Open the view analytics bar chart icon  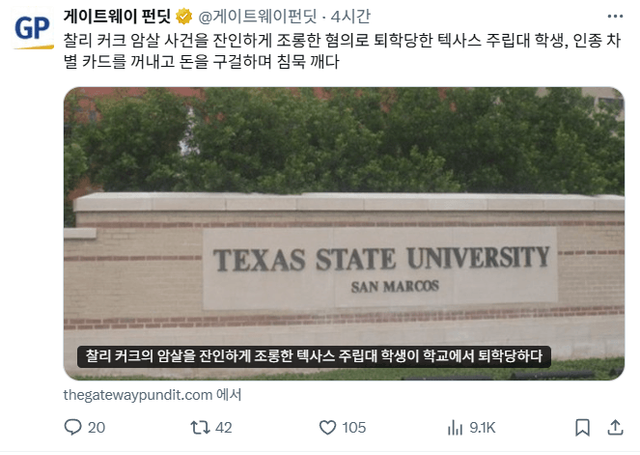coord(455,427)
